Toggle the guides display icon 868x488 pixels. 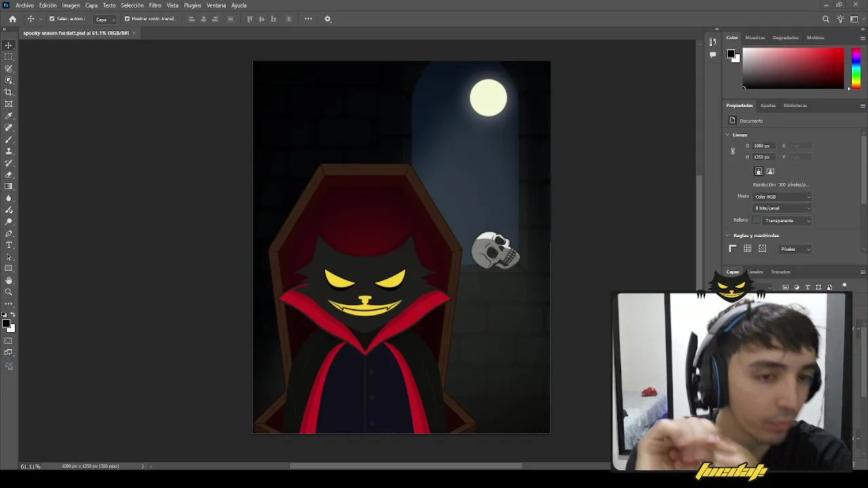762,249
